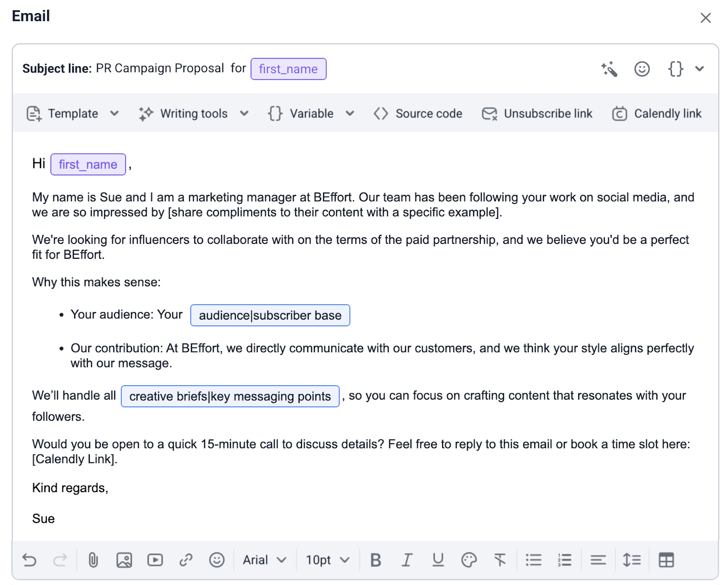Click the signature text 'Sue'

44,519
